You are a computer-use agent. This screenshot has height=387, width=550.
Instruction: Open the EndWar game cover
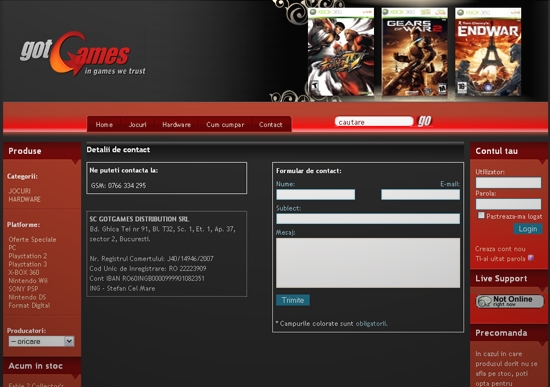coord(488,52)
